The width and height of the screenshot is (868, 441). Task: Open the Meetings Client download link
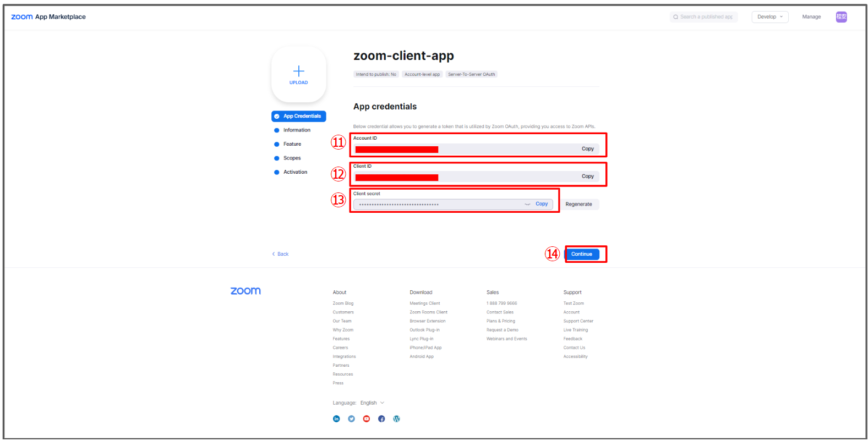424,304
